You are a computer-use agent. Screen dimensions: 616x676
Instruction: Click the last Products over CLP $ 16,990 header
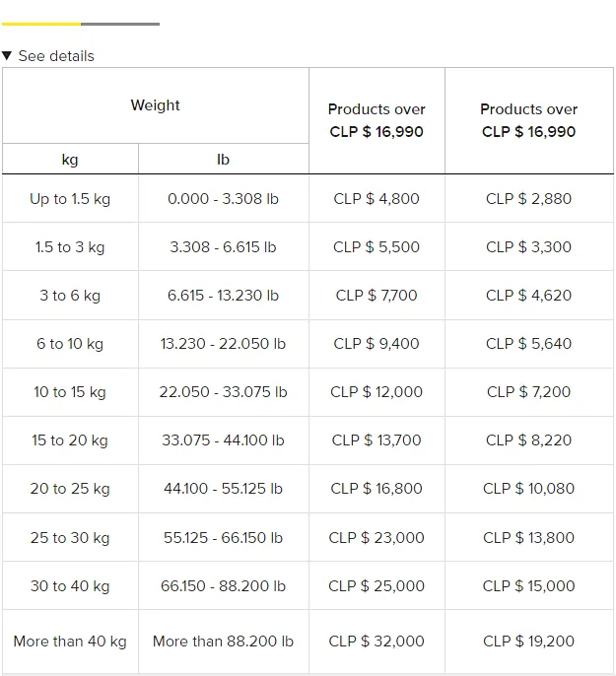[529, 120]
